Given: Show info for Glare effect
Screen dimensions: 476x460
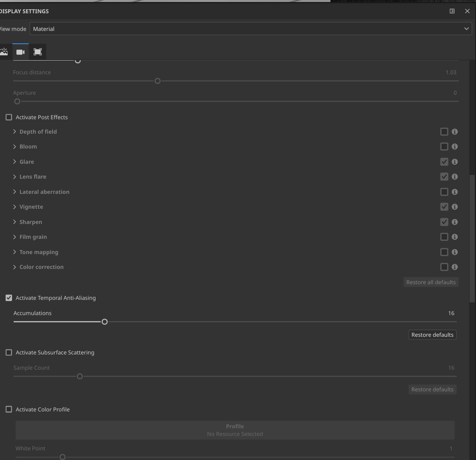Looking at the screenshot, I should tap(454, 162).
